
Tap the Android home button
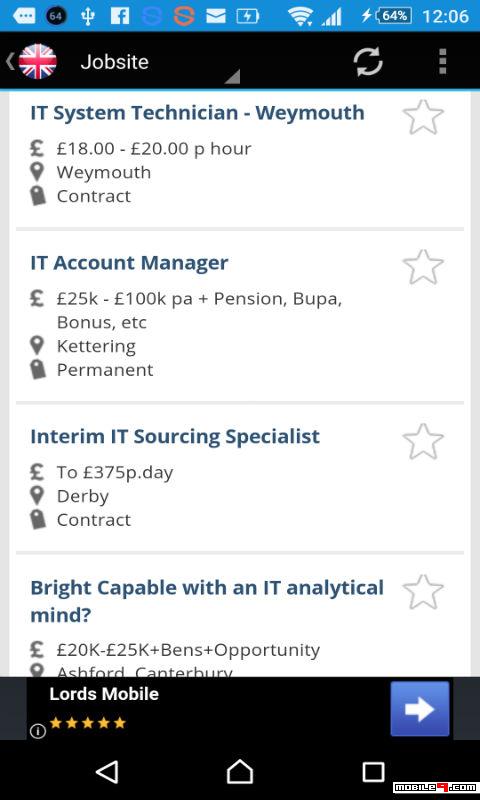coord(240,771)
